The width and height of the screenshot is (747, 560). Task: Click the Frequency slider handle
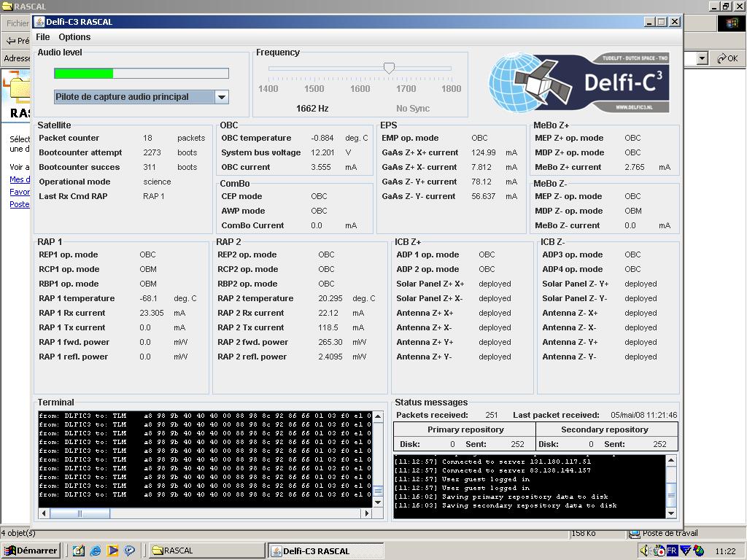point(389,68)
